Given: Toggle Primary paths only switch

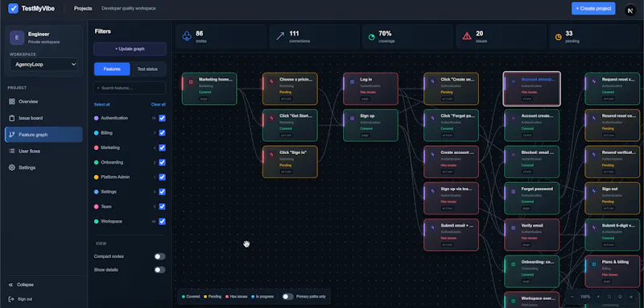Looking at the screenshot, I should click(x=287, y=297).
